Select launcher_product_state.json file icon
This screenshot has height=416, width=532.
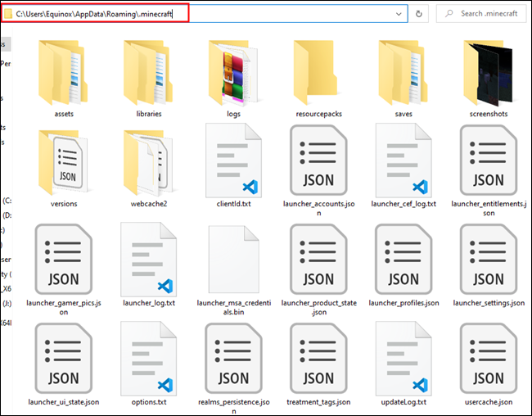tap(318, 259)
